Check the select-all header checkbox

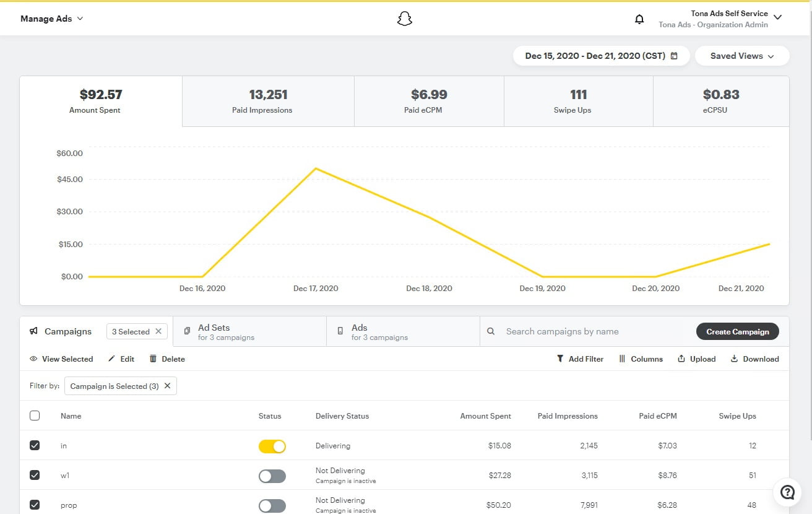tap(35, 416)
